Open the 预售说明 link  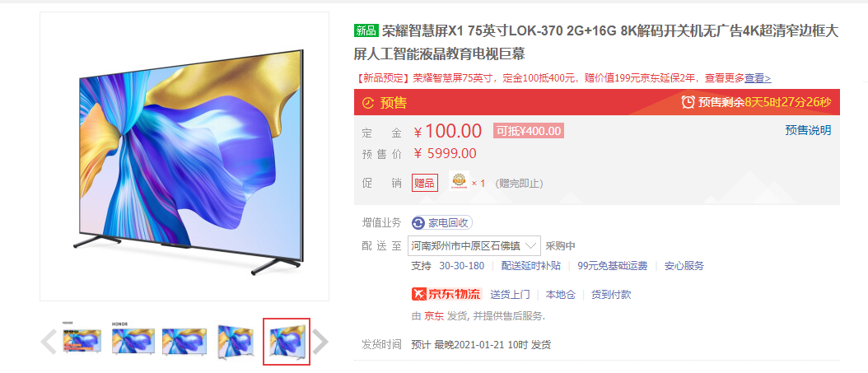click(x=808, y=131)
